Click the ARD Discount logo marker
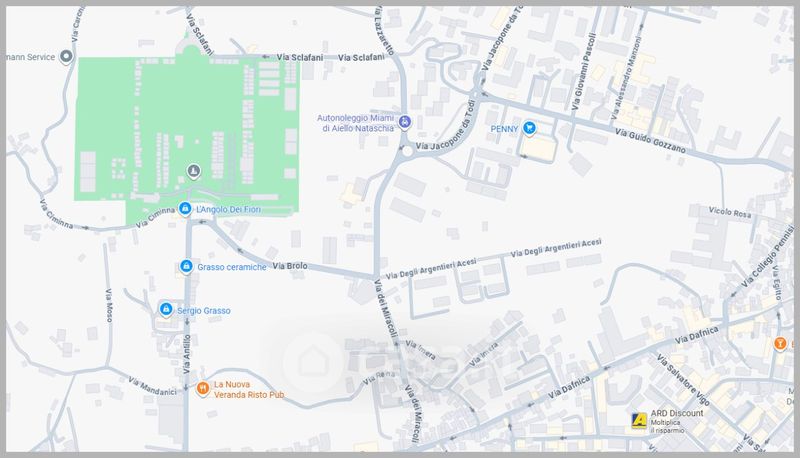This screenshot has height=458, width=800. point(637,419)
